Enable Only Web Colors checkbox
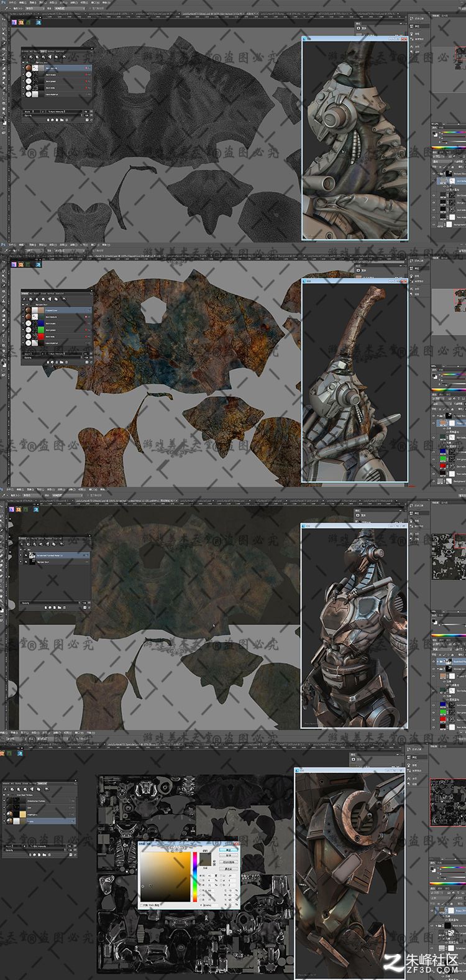Viewport: 466px width, 980px height. point(142,905)
